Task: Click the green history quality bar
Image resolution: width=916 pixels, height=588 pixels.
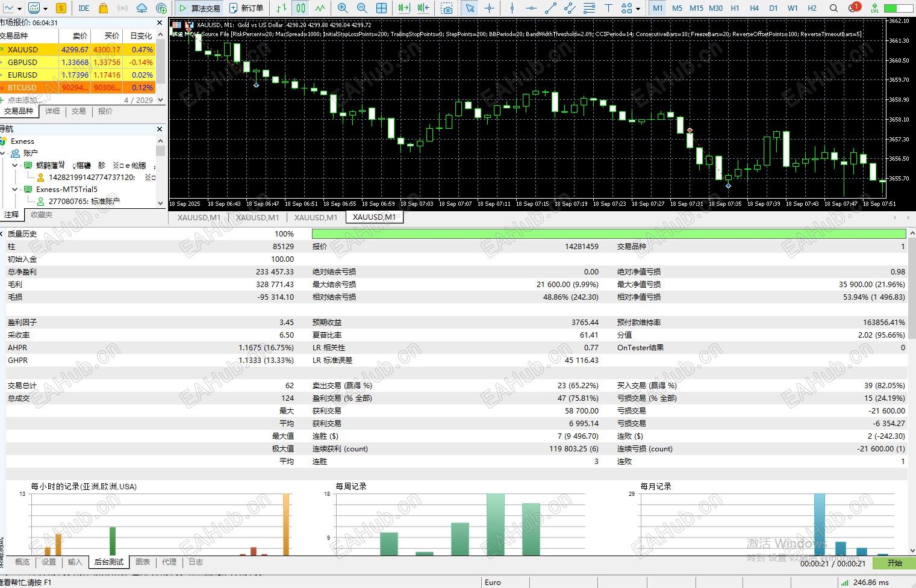Action: (609, 234)
